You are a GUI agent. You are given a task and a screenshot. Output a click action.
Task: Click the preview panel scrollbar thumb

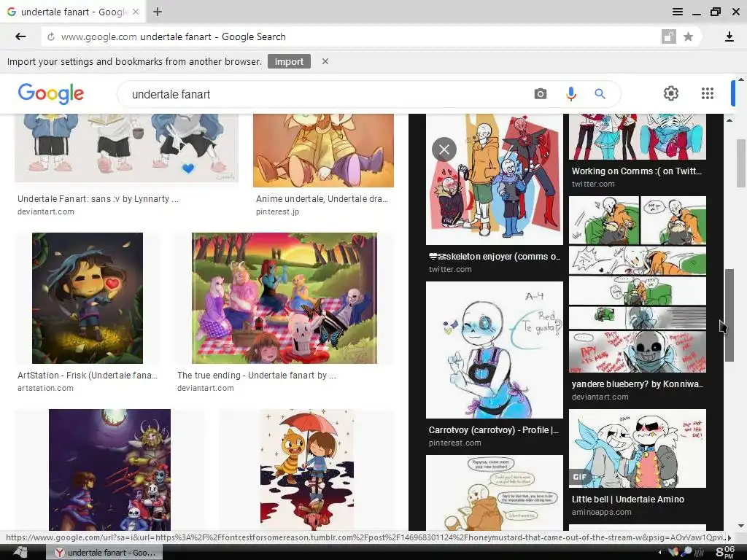tap(729, 315)
